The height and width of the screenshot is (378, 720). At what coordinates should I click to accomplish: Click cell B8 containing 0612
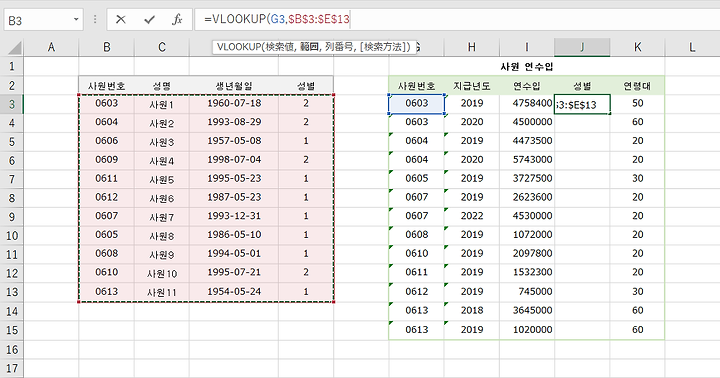pos(107,198)
